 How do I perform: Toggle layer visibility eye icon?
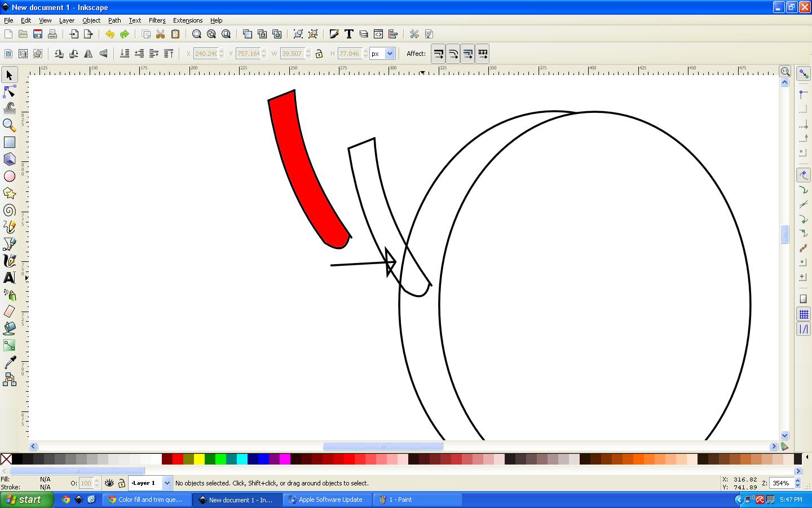click(x=109, y=483)
